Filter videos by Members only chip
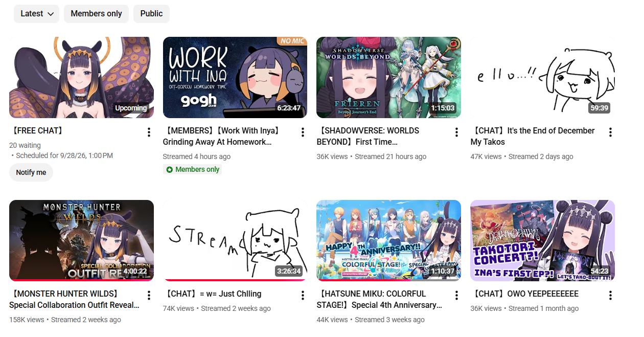This screenshot has width=644, height=337. tap(96, 14)
